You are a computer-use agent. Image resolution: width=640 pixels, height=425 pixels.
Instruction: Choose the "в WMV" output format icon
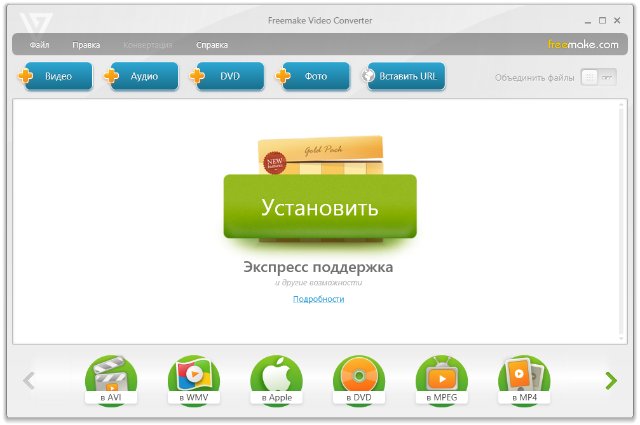coord(194,380)
